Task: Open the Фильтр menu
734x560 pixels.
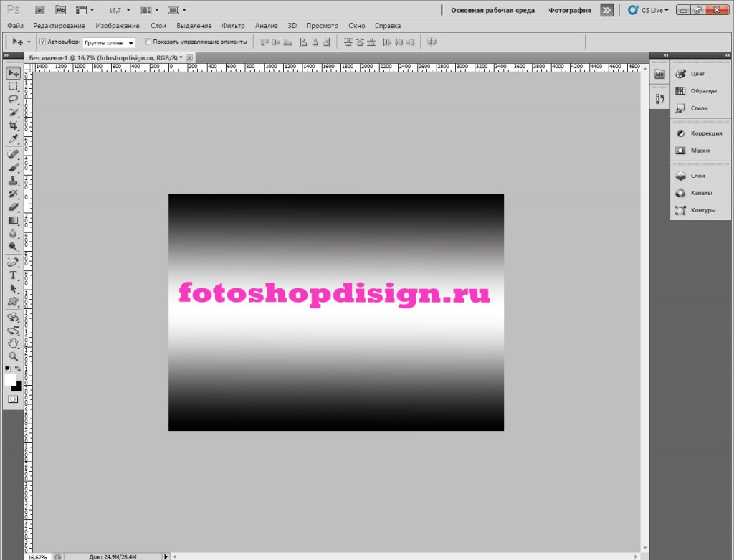Action: (x=233, y=26)
